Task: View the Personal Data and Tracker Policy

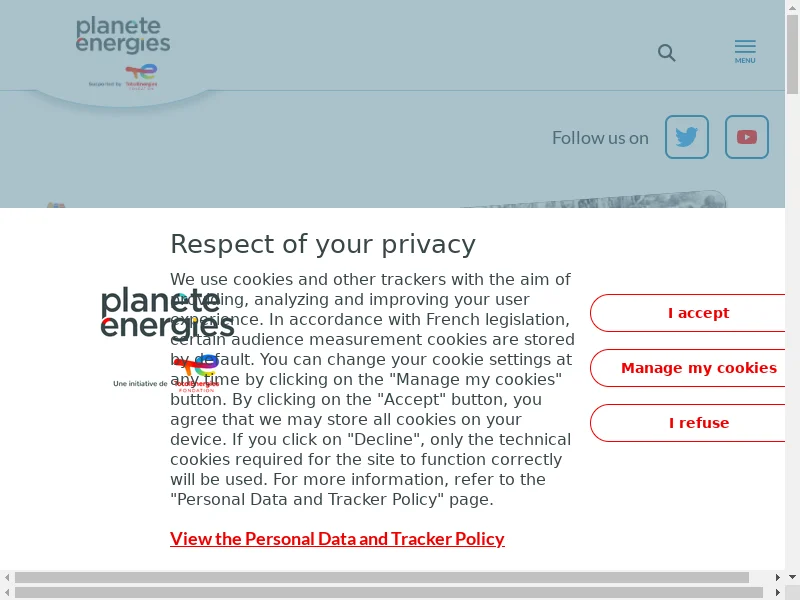Action: click(337, 539)
